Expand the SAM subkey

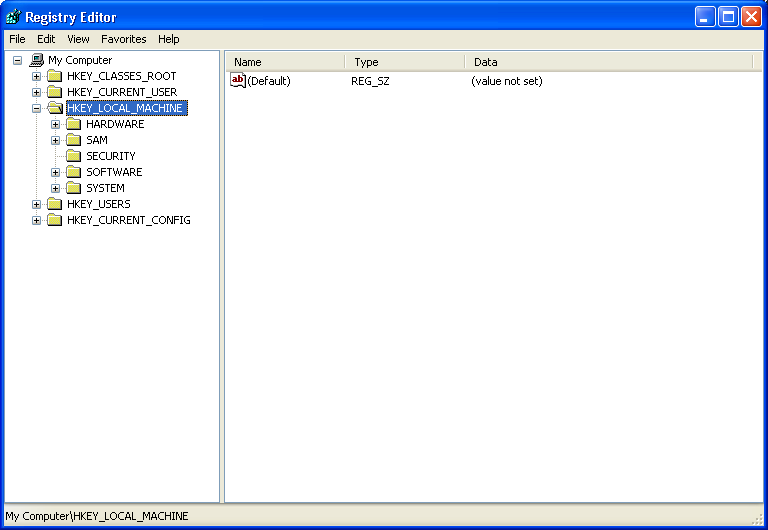pos(55,140)
